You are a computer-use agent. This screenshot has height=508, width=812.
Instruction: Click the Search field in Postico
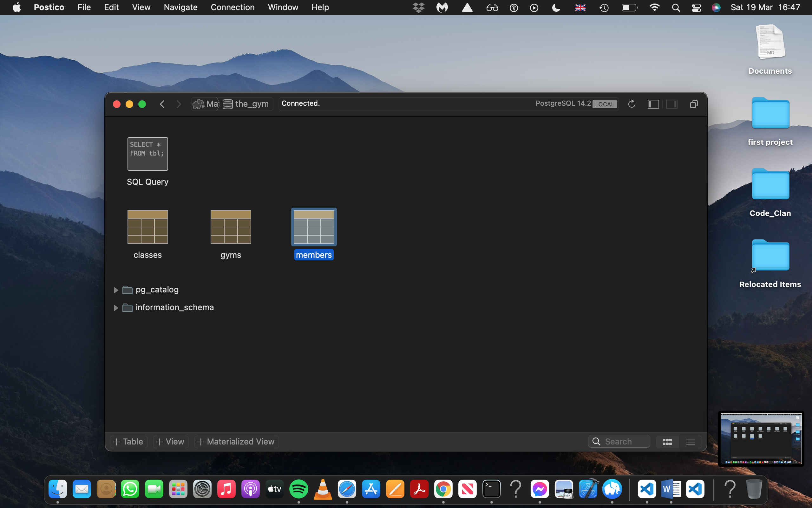[619, 441]
